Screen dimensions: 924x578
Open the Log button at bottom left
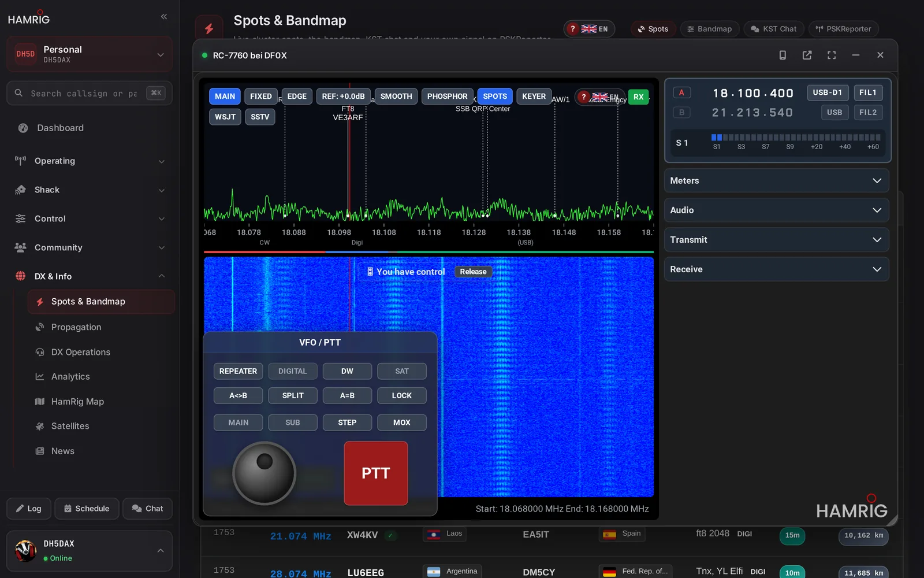click(x=29, y=509)
